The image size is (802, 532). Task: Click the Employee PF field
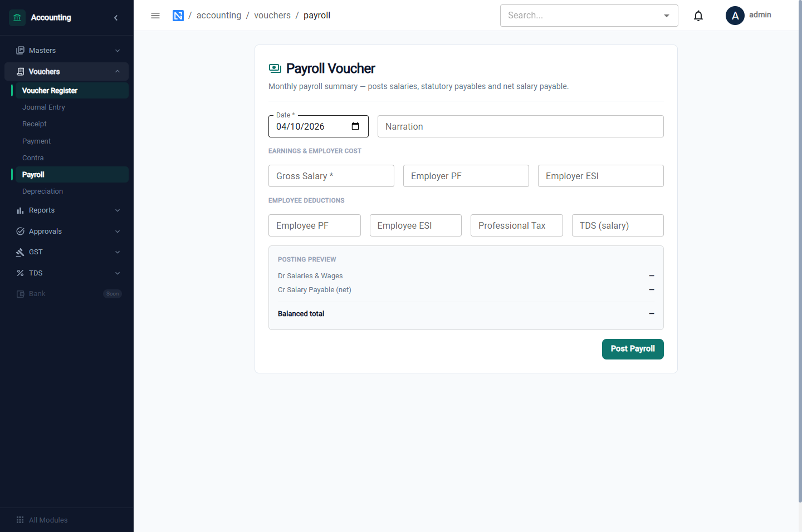[x=315, y=225]
